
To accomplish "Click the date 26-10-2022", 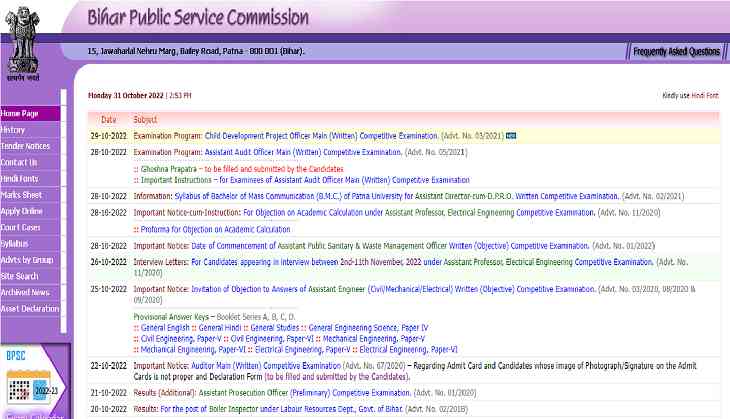I will [108, 262].
